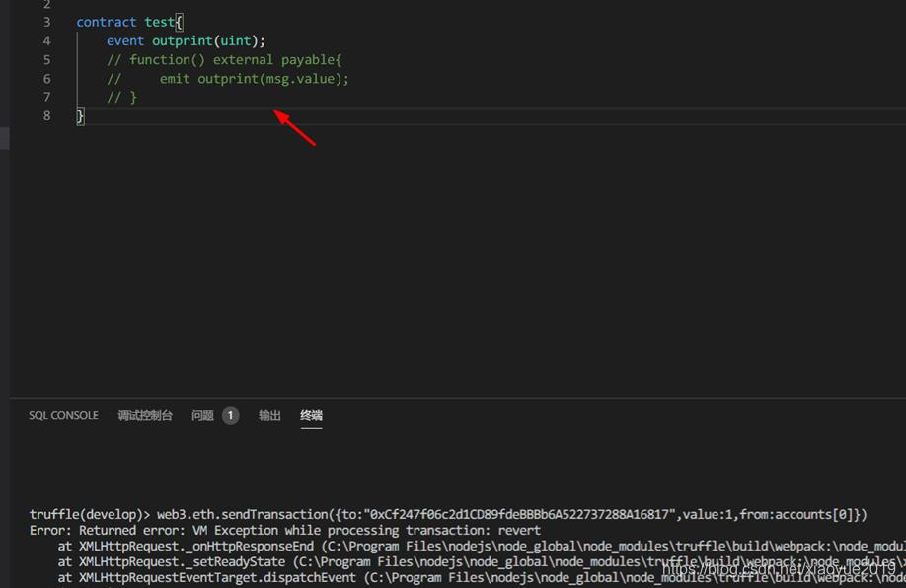Image resolution: width=906 pixels, height=588 pixels.
Task: Open the 调试控制台 debug console tab
Action: (x=145, y=416)
